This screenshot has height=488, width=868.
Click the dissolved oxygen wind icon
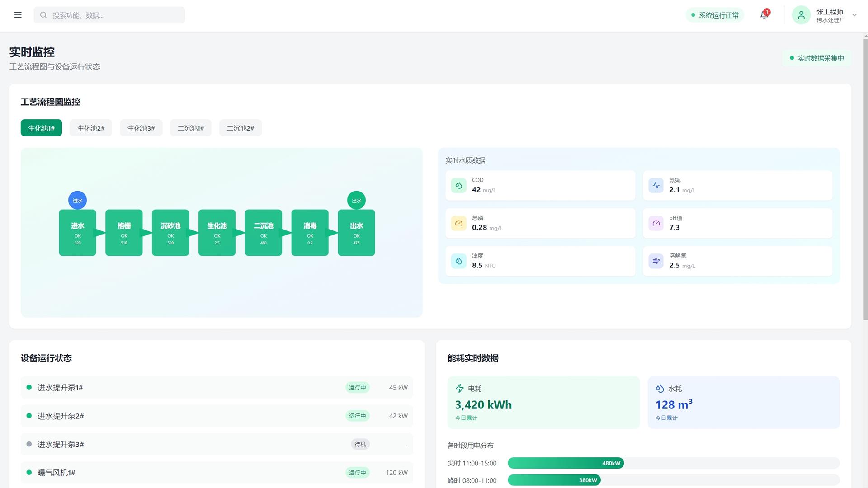656,261
